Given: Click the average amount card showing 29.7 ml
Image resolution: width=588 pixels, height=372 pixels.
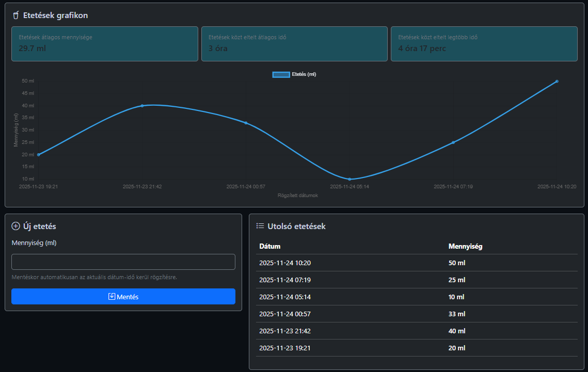Looking at the screenshot, I should click(x=105, y=44).
